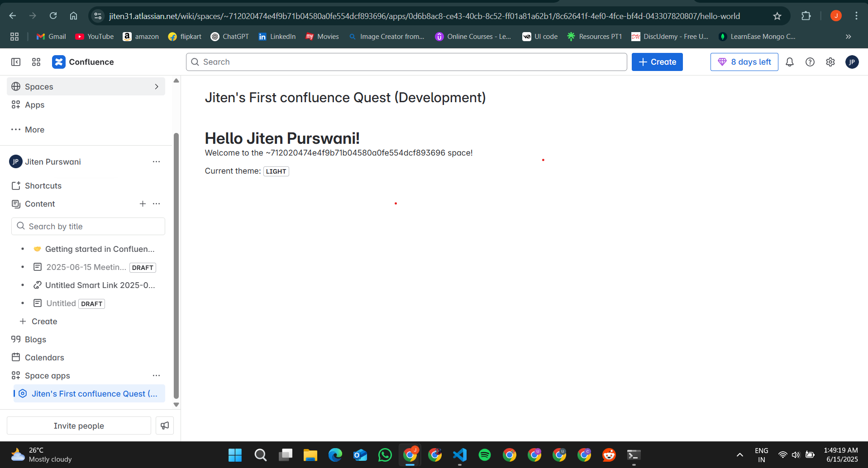Select the Untitled draft page

(x=61, y=303)
